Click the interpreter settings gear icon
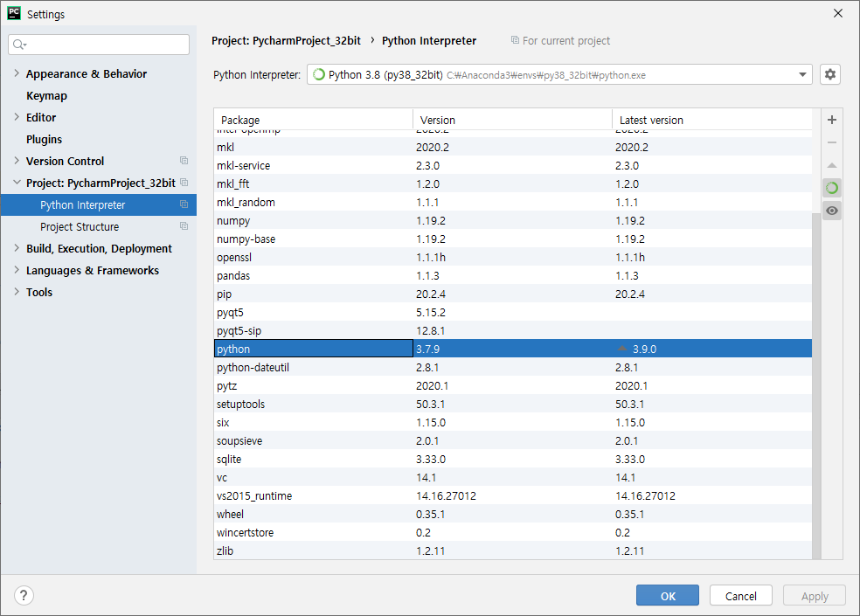The height and width of the screenshot is (616, 860). point(829,74)
